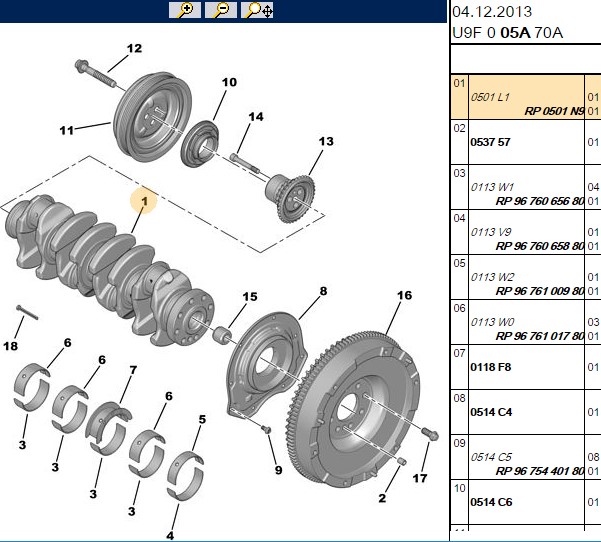
Task: Select part label 5 for bearing shell
Action: click(x=202, y=419)
